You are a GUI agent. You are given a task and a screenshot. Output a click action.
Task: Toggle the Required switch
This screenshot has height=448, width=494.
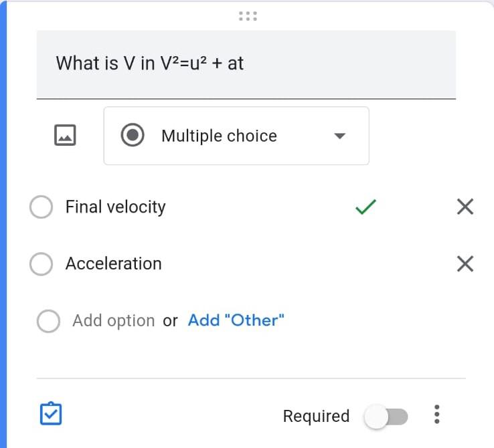point(386,417)
